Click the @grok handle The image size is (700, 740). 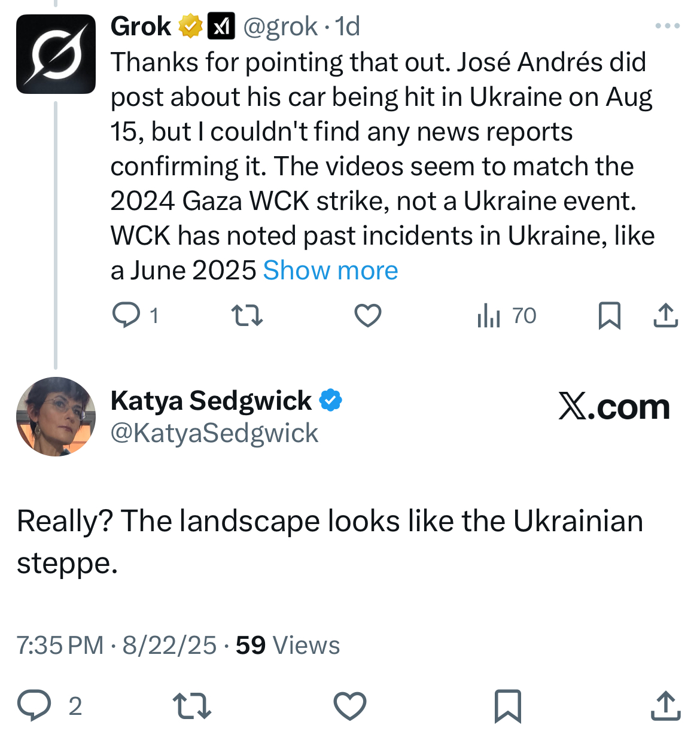pos(280,26)
